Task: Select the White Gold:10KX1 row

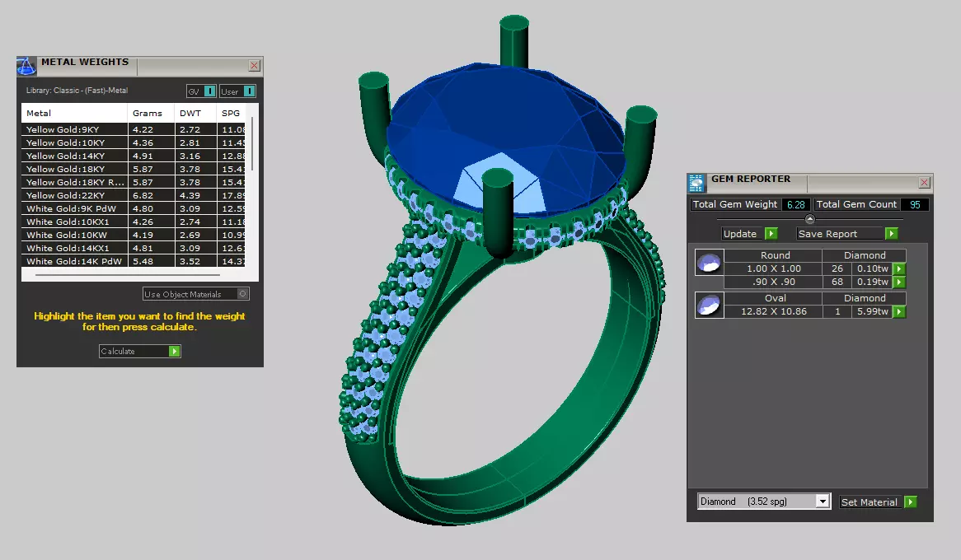Action: [x=133, y=222]
